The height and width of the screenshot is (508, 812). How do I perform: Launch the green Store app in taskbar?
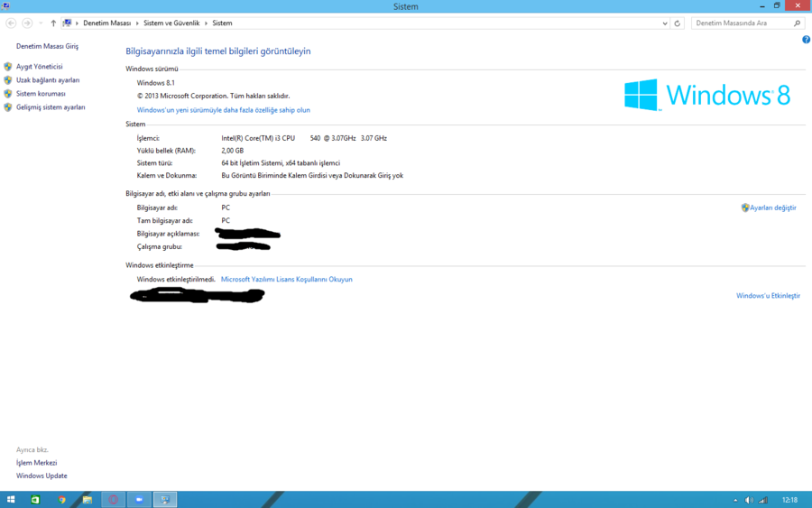35,500
